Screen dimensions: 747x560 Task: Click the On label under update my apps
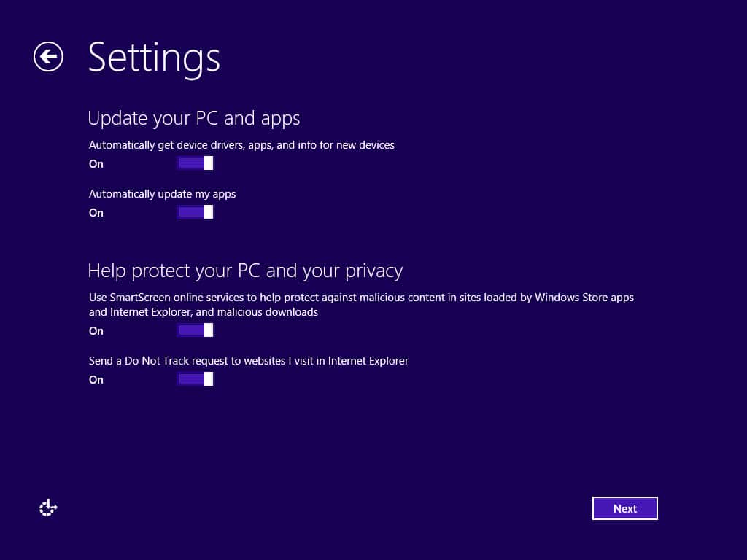coord(96,213)
